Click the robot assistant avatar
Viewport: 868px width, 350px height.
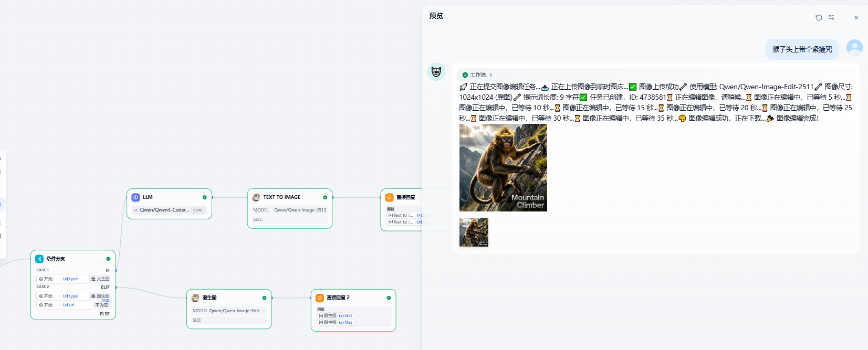(x=436, y=72)
